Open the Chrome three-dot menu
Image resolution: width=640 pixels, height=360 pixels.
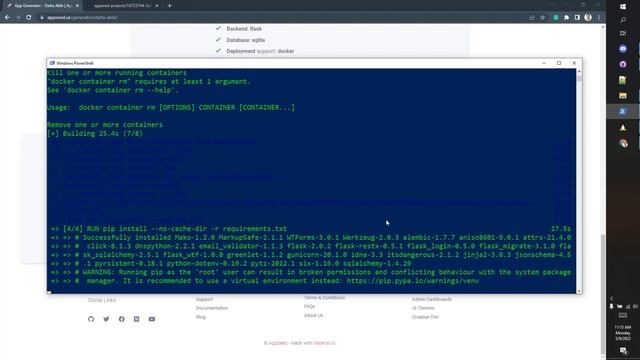click(598, 18)
